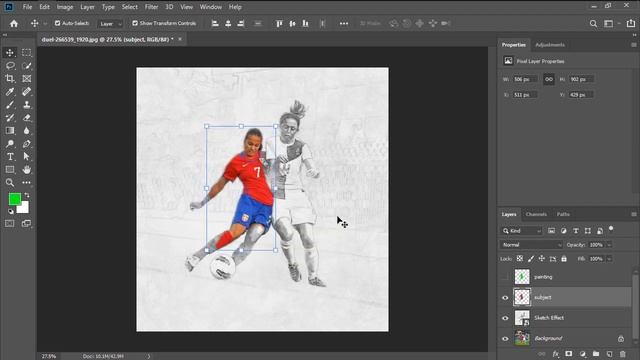Select the Frame tool
This screenshot has width=640, height=360.
coord(27,78)
